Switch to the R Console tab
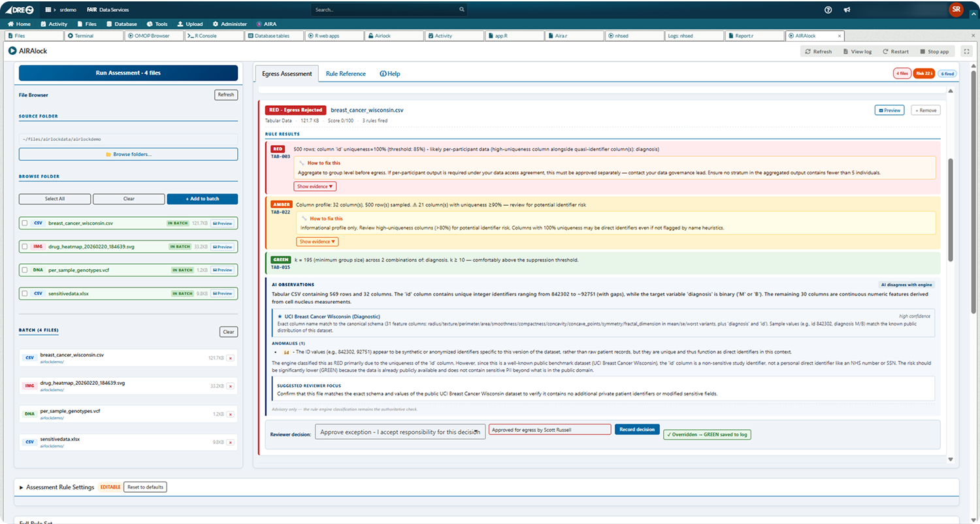 click(213, 36)
